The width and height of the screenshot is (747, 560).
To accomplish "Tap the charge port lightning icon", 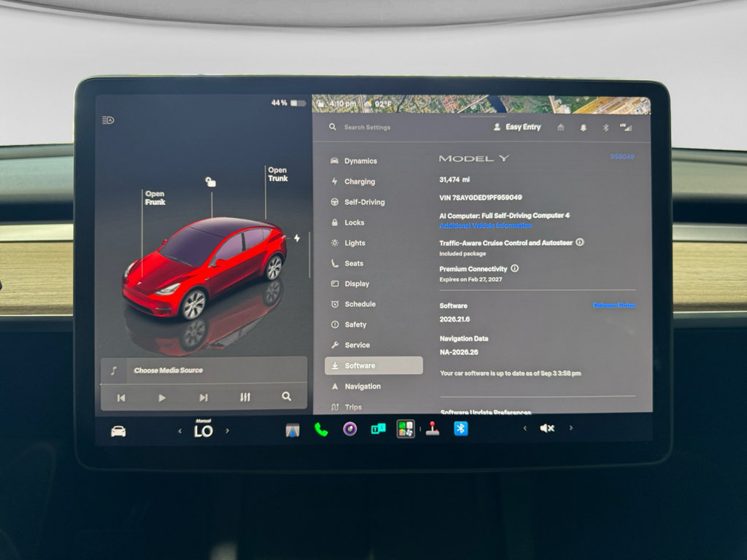I will point(297,238).
